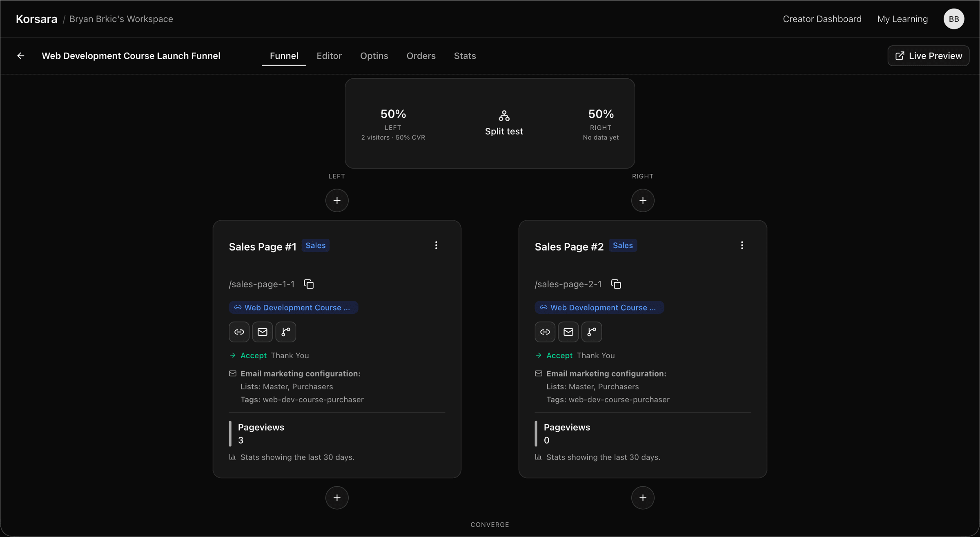Open Web Development Course product link in Sales Page #1
The height and width of the screenshot is (537, 980).
[293, 307]
